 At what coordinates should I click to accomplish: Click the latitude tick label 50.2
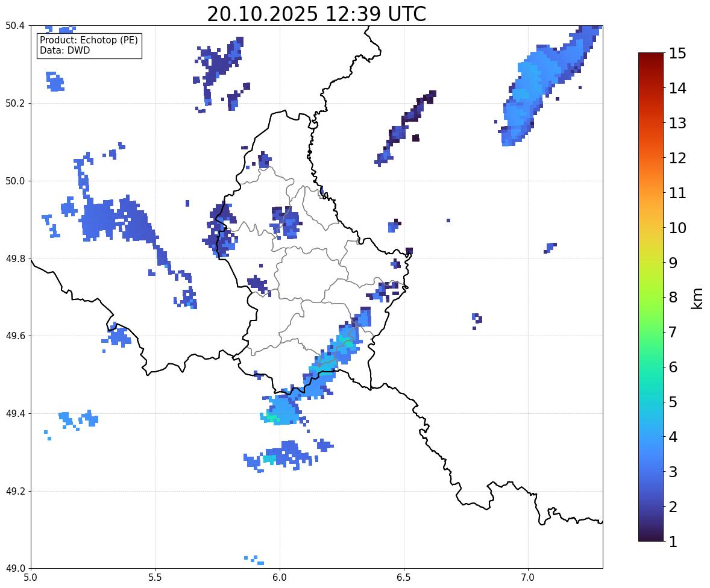[x=15, y=103]
